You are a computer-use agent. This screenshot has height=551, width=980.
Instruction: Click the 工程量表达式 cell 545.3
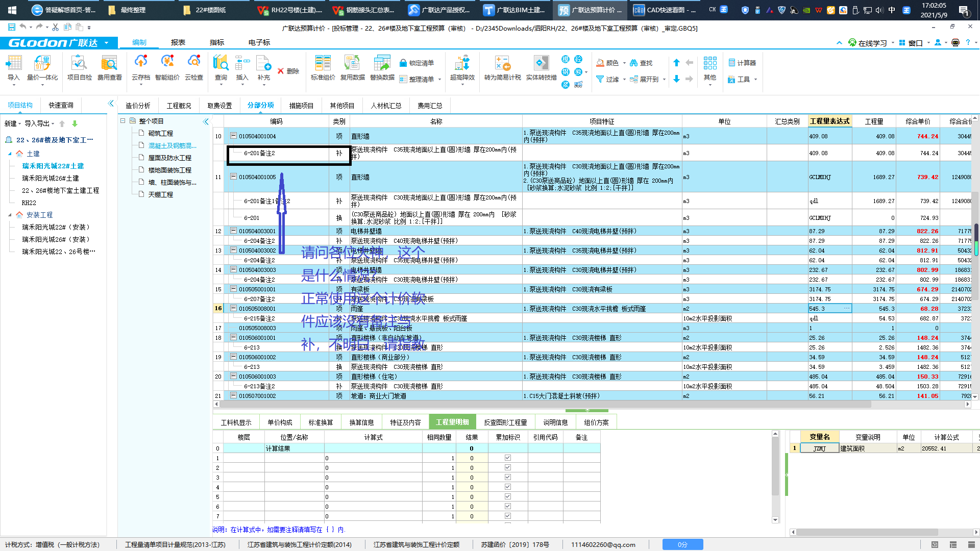pyautogui.click(x=829, y=308)
